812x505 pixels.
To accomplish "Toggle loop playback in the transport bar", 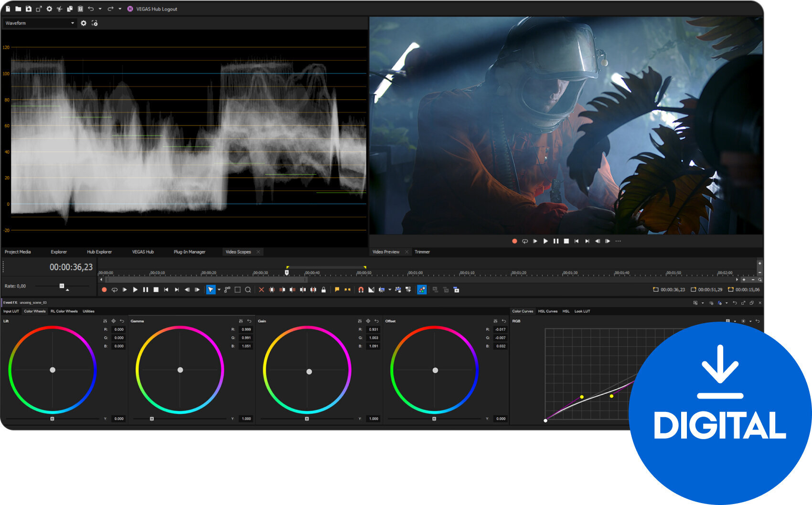I will [115, 289].
